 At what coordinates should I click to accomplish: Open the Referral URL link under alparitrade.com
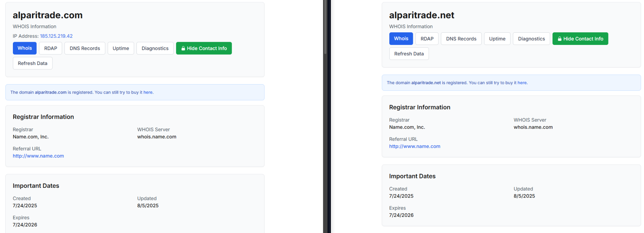tap(38, 156)
